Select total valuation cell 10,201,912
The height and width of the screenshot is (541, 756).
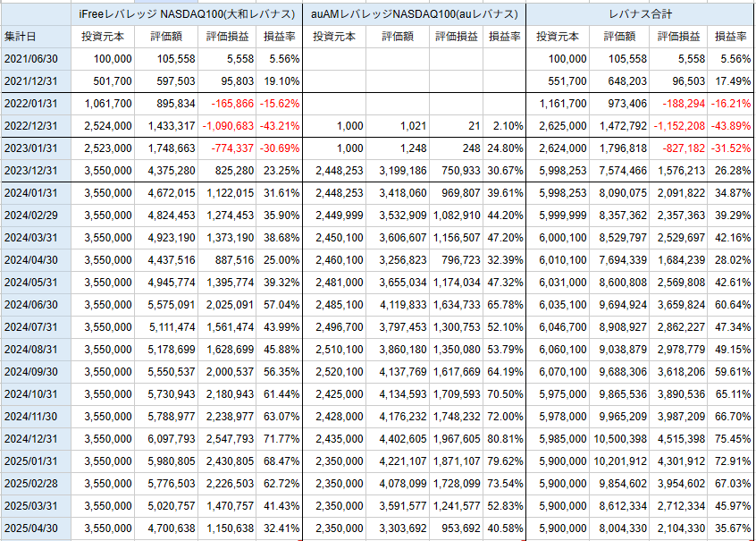619,461
